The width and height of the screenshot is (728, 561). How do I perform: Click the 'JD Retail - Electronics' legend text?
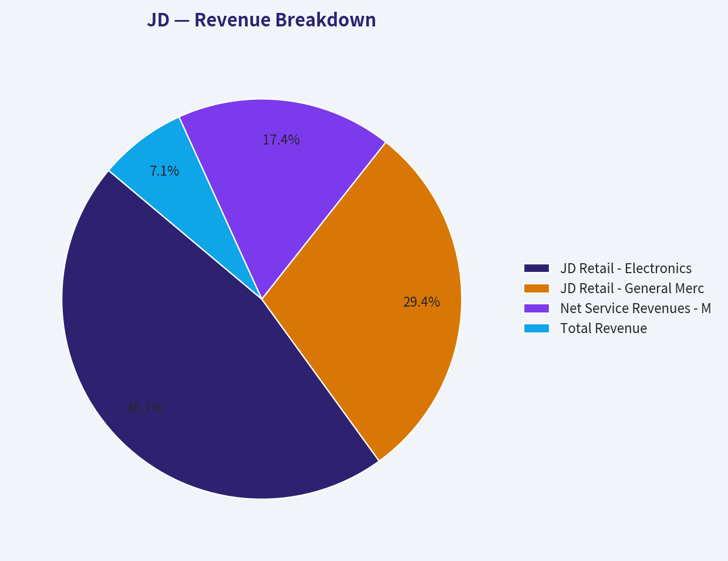pyautogui.click(x=626, y=268)
